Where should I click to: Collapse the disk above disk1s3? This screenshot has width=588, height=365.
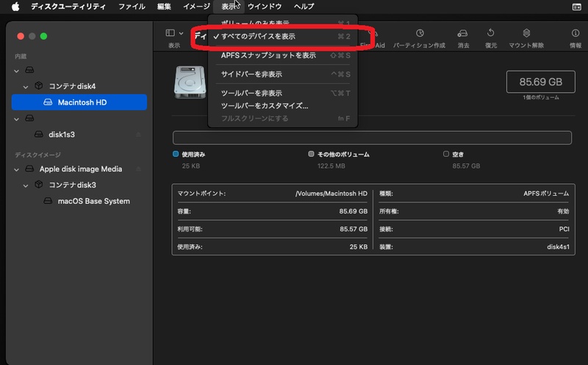16,119
